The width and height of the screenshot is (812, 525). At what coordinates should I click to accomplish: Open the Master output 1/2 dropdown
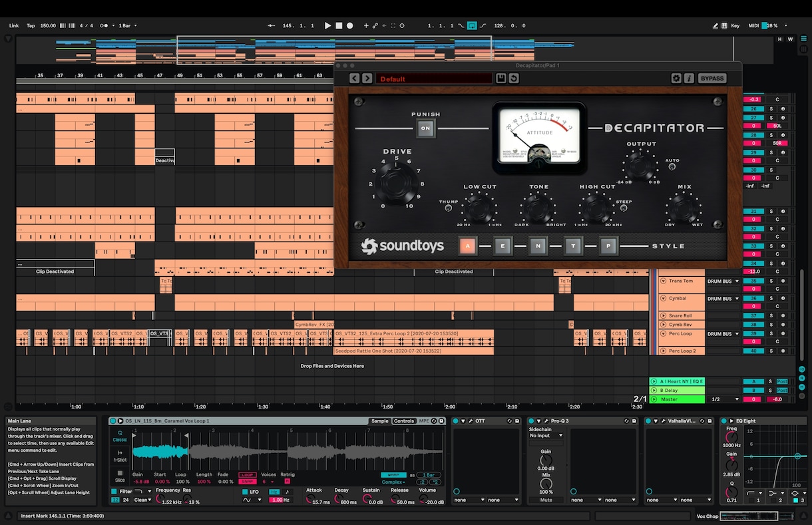point(724,399)
